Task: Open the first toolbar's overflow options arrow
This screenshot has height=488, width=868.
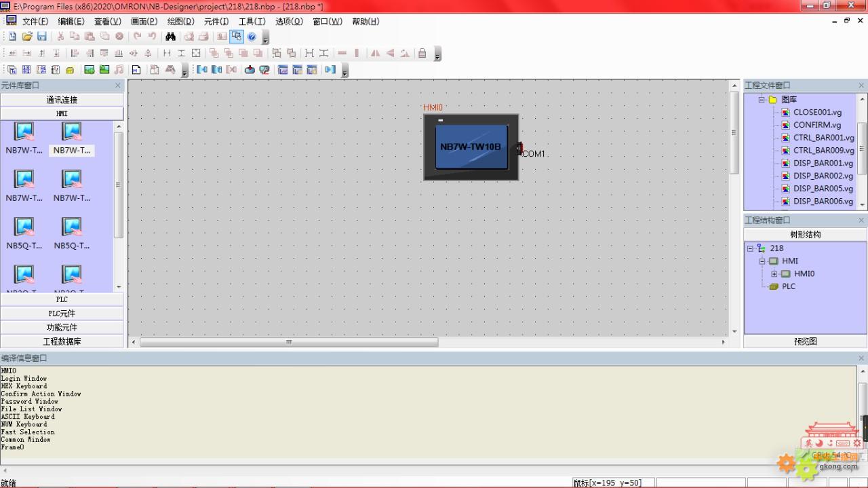Action: (x=266, y=38)
